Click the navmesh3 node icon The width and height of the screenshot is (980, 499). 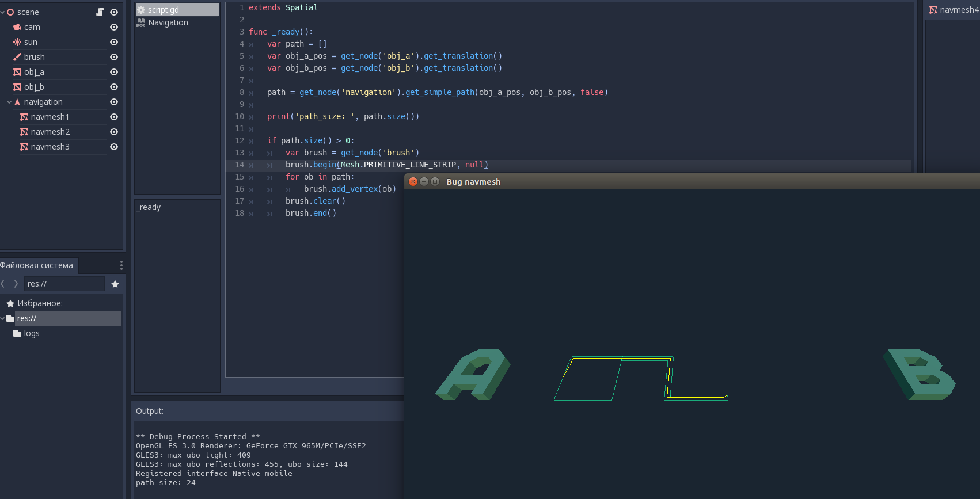pyautogui.click(x=24, y=147)
